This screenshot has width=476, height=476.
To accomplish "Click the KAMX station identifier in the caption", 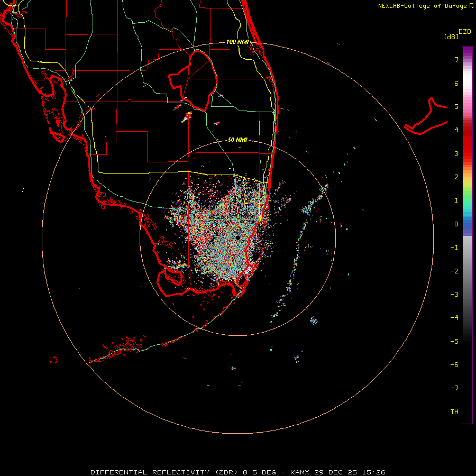I will 300,472.
